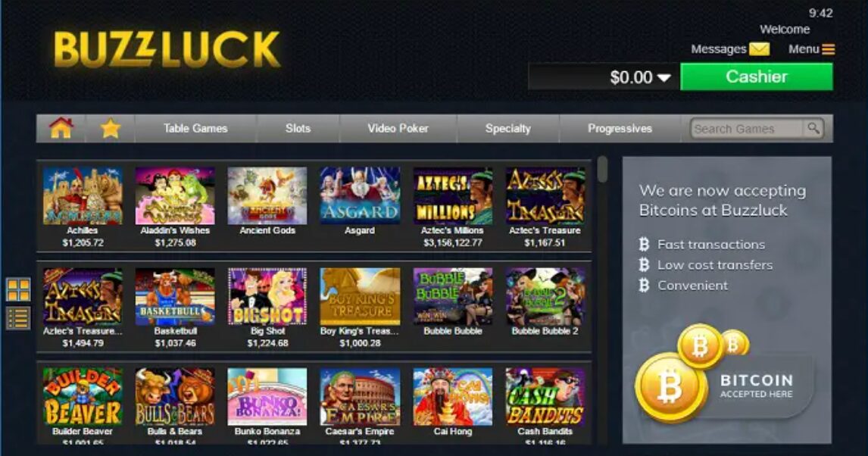The image size is (868, 456).
Task: Switch to grid view layout
Action: (17, 289)
